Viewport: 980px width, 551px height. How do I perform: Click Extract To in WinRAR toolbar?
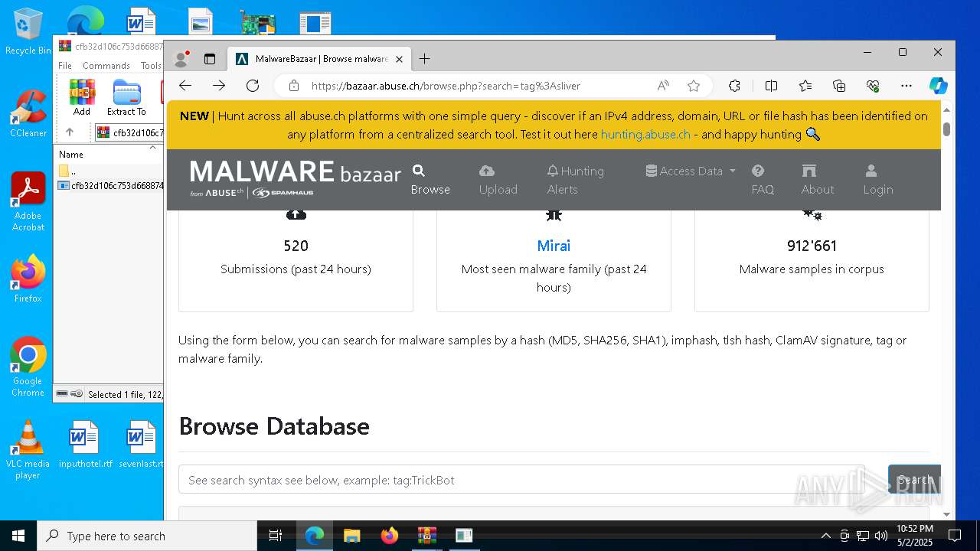(x=126, y=97)
